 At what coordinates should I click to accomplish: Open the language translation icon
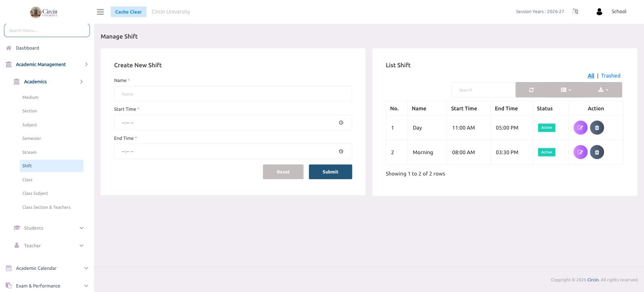coord(575,11)
